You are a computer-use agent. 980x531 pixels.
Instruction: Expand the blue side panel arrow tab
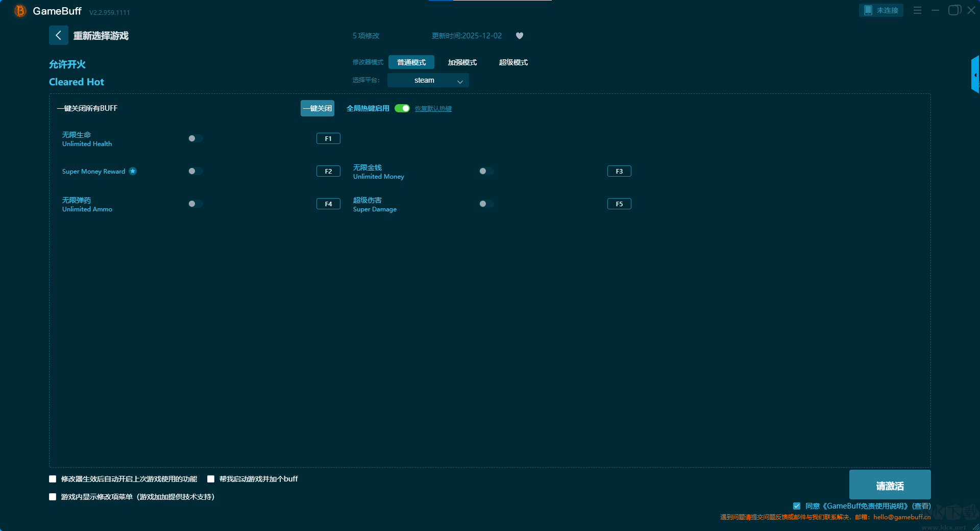click(975, 75)
